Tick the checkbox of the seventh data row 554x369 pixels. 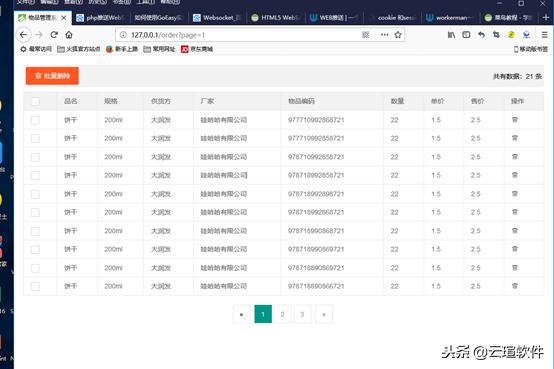tap(35, 231)
